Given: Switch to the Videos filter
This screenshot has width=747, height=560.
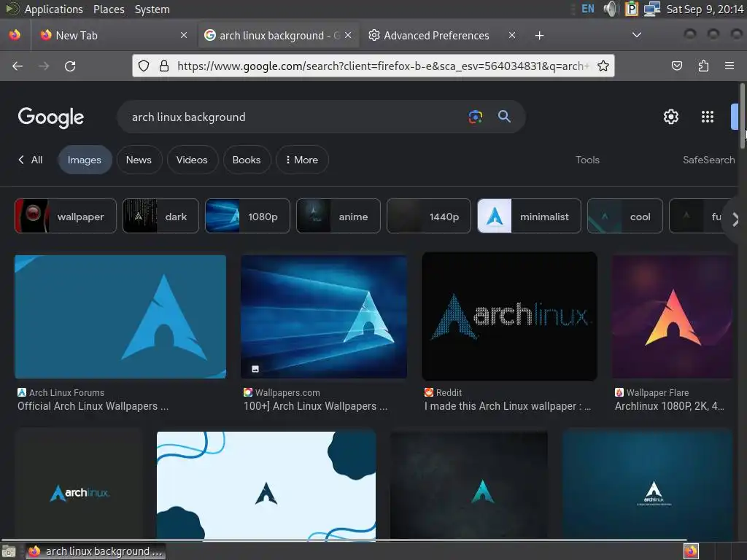Looking at the screenshot, I should click(x=192, y=160).
